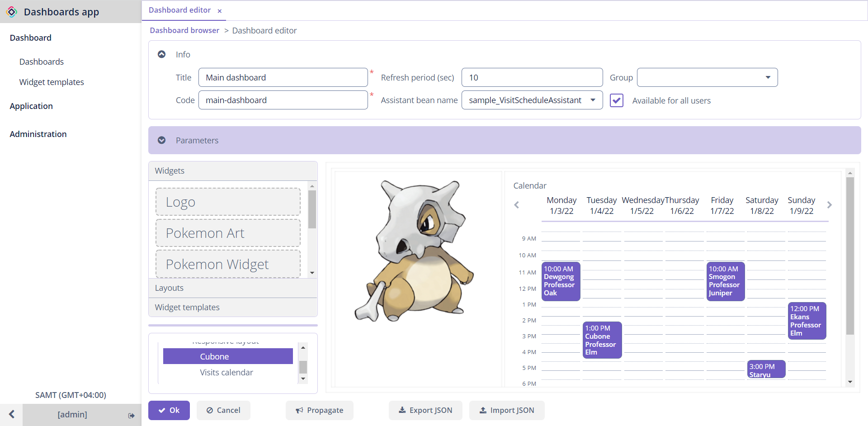Open the 3:00 PM Staryu event
The image size is (868, 426).
pyautogui.click(x=766, y=369)
